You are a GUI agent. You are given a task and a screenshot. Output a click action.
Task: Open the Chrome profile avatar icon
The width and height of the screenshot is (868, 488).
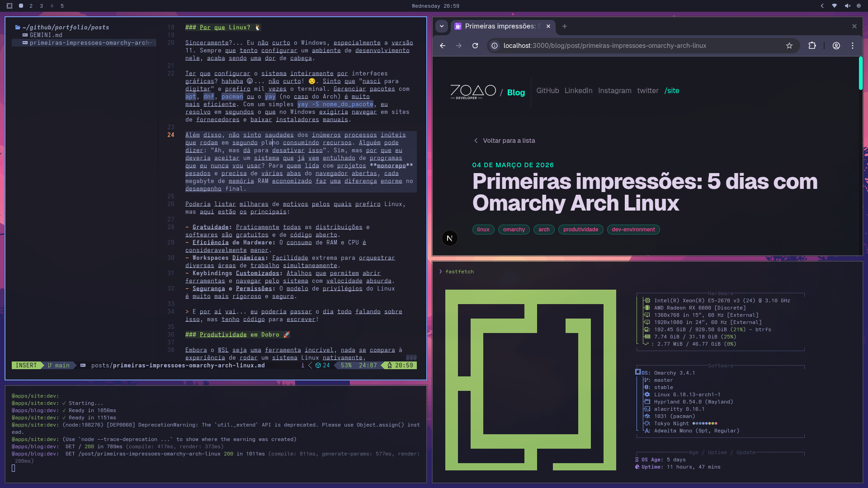point(836,46)
